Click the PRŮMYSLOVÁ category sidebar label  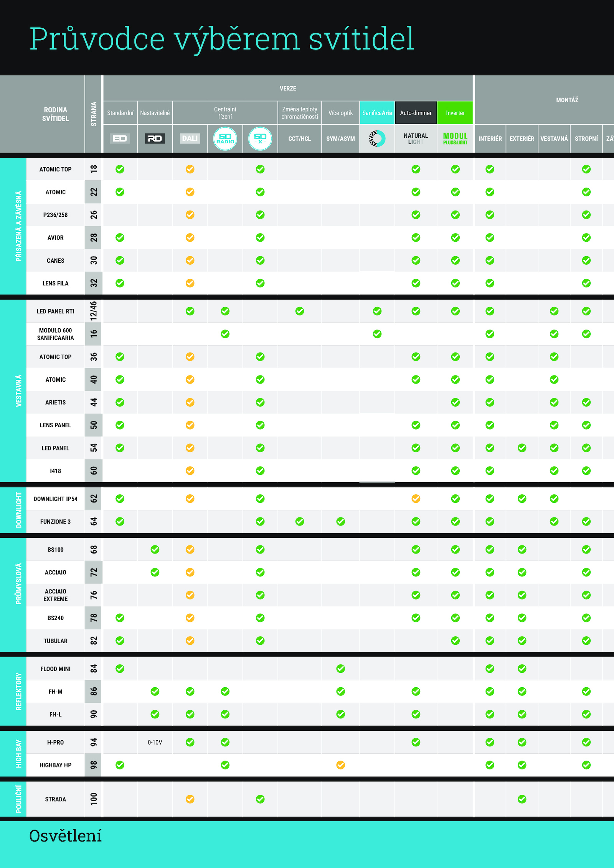tap(18, 583)
